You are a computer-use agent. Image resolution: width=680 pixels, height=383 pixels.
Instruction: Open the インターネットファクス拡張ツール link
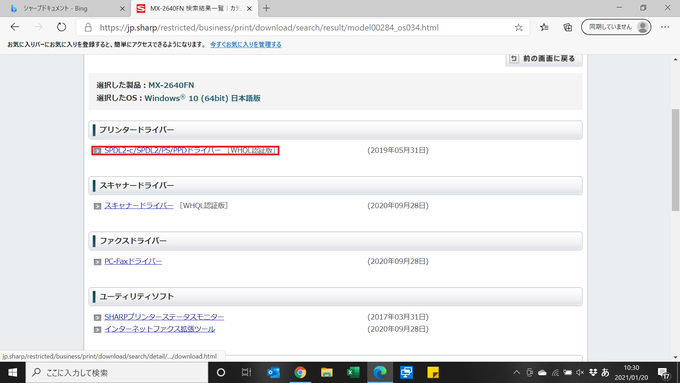point(160,329)
